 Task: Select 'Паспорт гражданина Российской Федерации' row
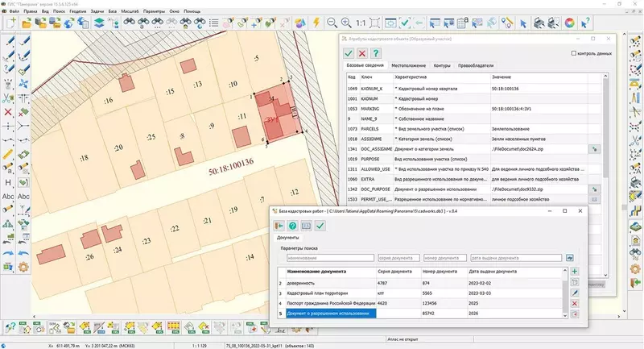(419, 303)
